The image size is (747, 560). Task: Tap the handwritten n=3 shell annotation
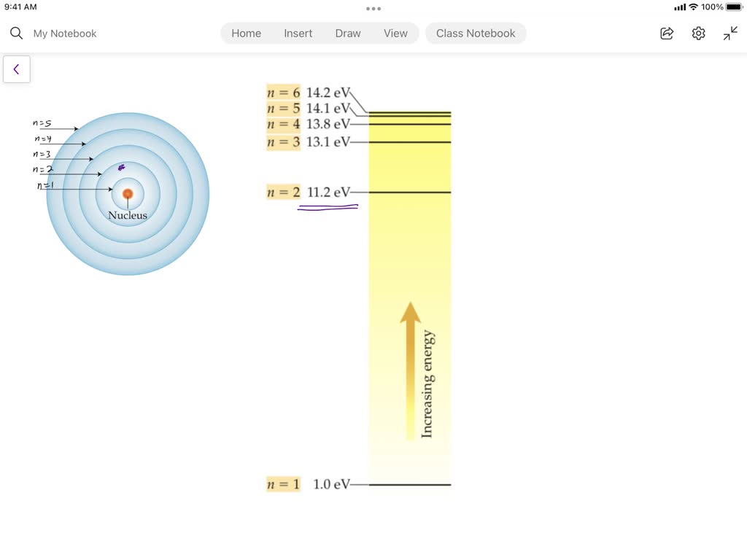coord(42,155)
